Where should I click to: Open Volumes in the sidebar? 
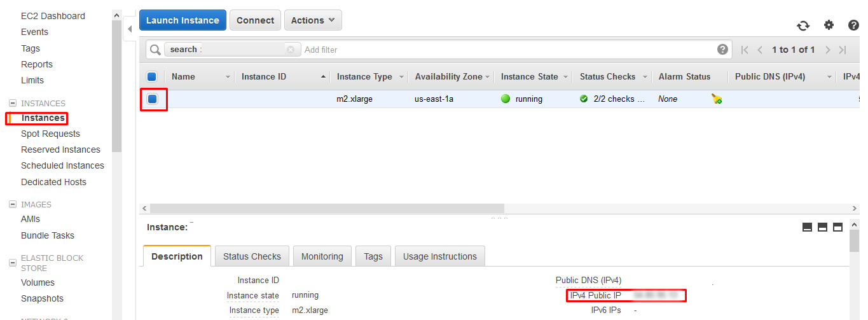tap(38, 282)
